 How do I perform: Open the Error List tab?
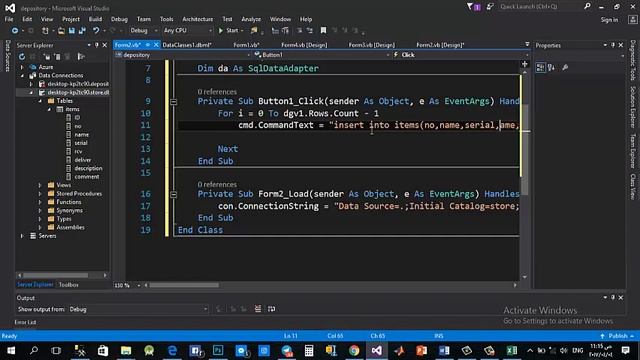(25, 322)
